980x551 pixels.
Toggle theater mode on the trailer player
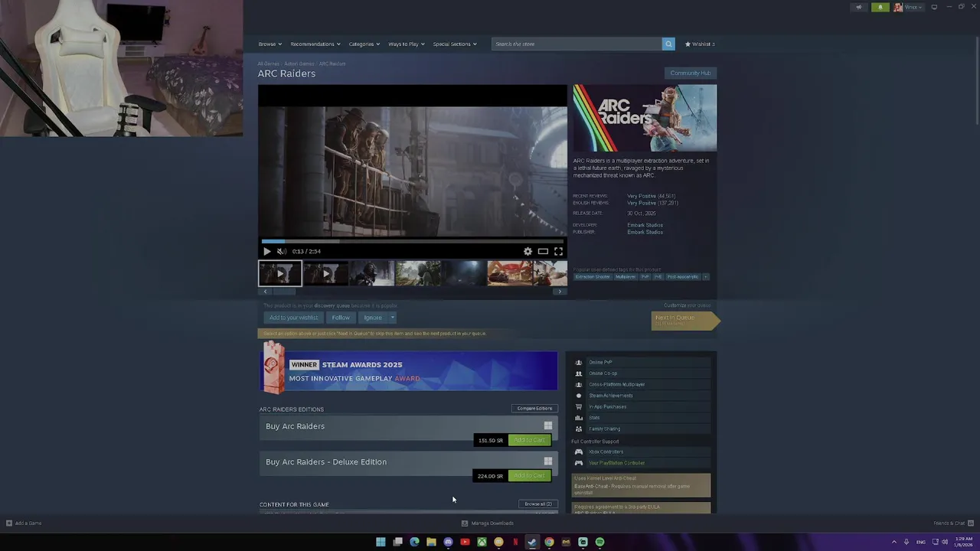[x=543, y=251]
